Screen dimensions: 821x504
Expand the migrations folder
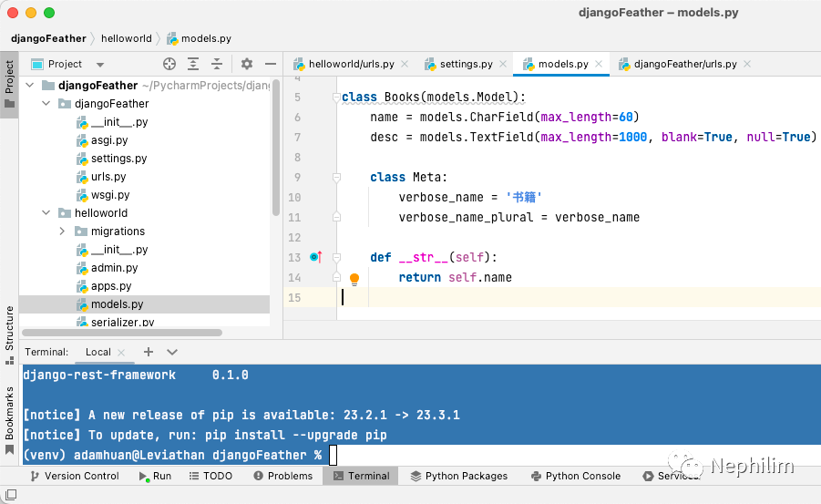point(62,231)
